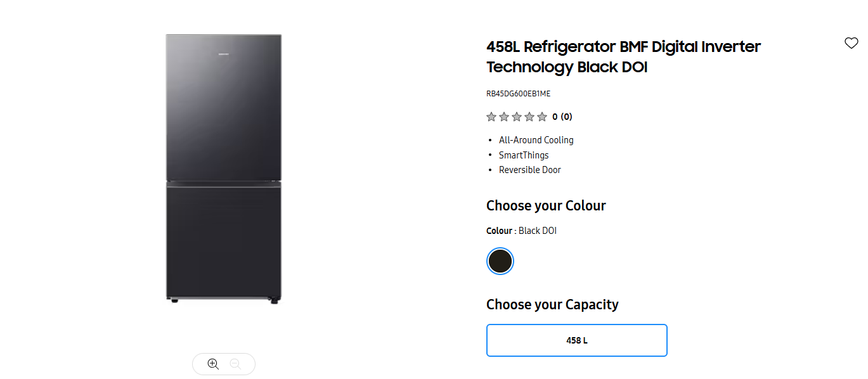Click the SmartThings feature bullet
Viewport: 868px width, 379px height.
click(524, 155)
